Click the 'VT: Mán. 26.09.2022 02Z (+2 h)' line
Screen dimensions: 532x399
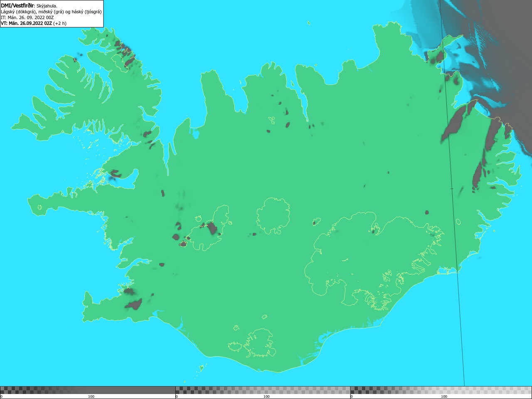(x=34, y=23)
